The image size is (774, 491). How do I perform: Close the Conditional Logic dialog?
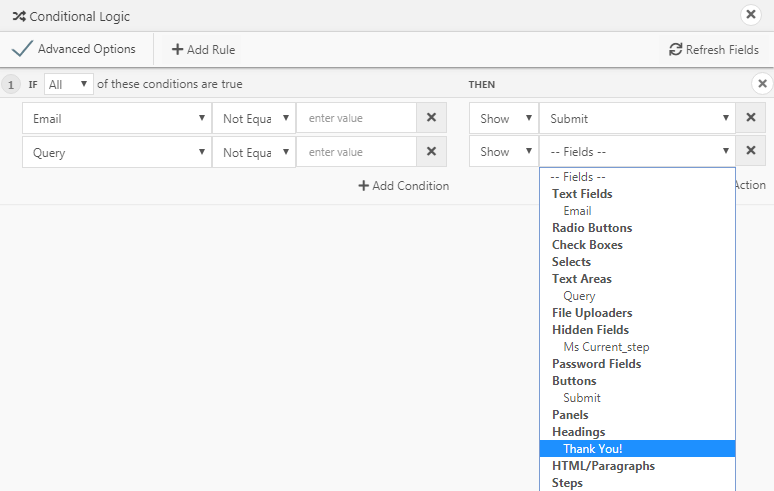pos(750,15)
